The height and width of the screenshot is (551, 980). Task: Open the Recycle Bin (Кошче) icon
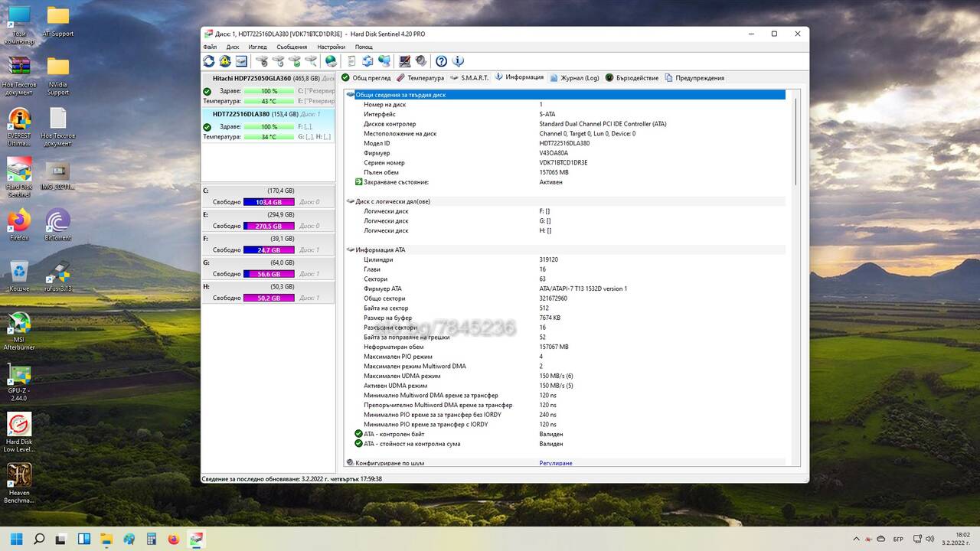click(x=19, y=275)
